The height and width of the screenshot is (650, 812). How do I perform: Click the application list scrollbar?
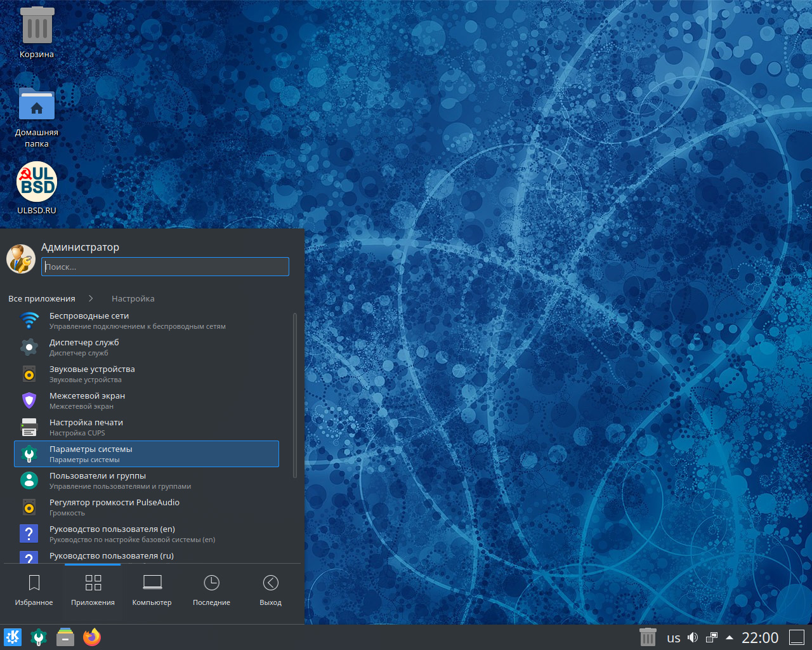(x=295, y=395)
